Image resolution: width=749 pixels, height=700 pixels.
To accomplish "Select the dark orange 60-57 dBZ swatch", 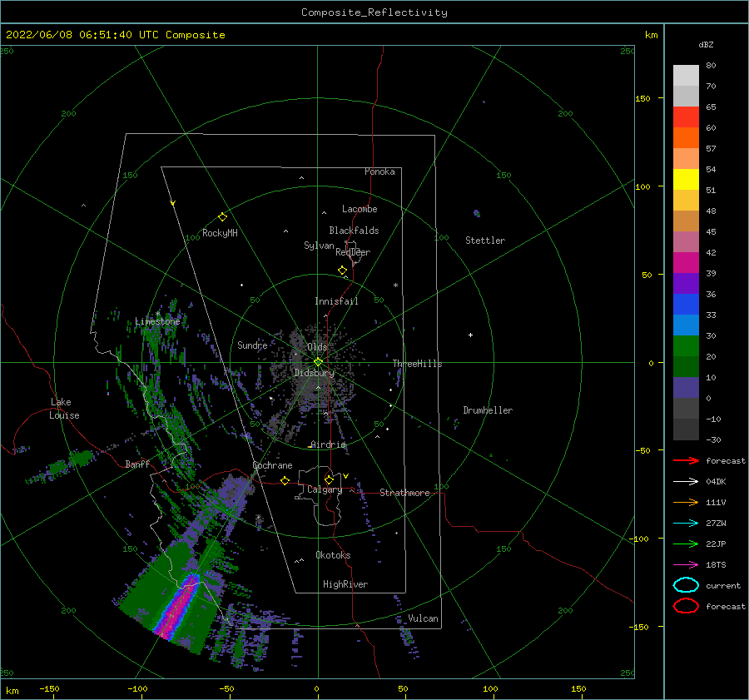I will pyautogui.click(x=686, y=137).
